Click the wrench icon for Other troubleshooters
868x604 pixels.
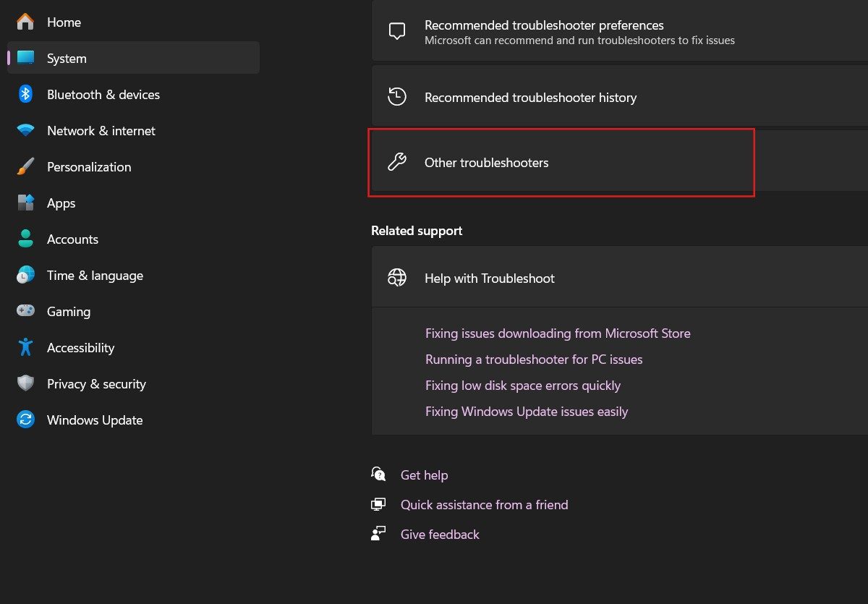click(x=397, y=163)
